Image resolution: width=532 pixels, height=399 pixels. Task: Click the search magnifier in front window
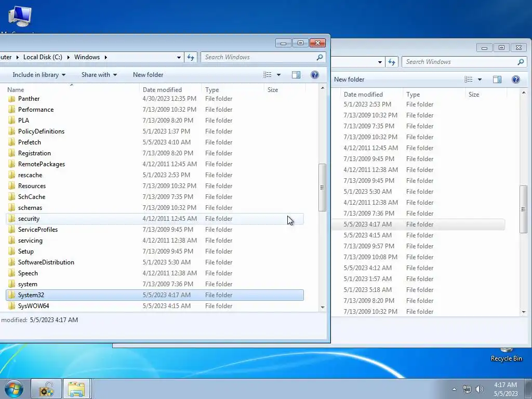click(320, 57)
